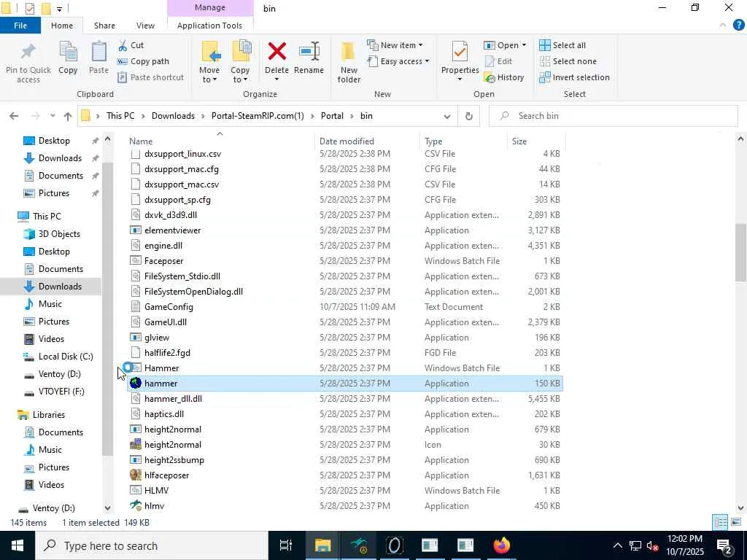Click the Copy ribbon icon
This screenshot has height=560, width=747.
pyautogui.click(x=68, y=58)
